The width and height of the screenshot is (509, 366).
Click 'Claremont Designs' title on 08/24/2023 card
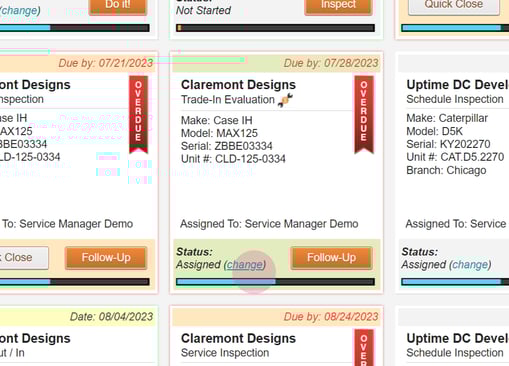238,338
